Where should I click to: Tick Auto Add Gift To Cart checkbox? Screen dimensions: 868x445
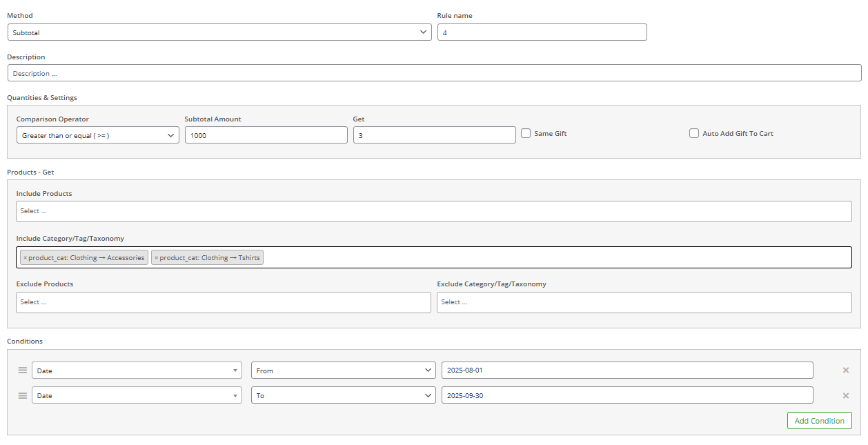tap(693, 133)
